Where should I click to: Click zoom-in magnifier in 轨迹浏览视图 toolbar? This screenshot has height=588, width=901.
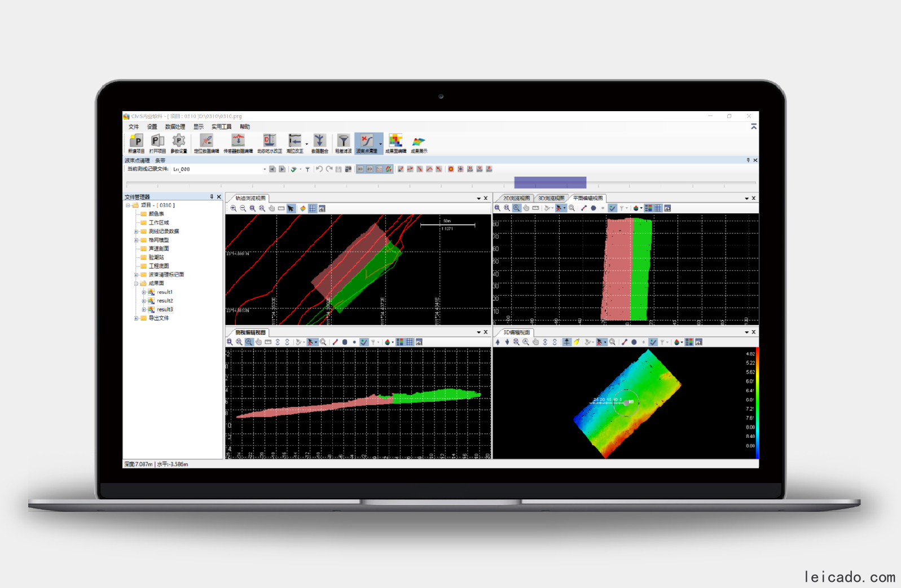point(234,209)
